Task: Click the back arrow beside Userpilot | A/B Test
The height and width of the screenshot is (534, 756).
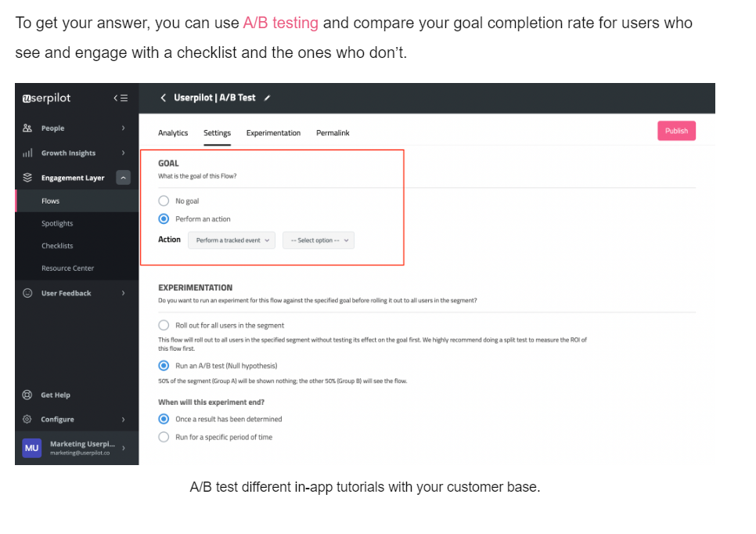Action: click(x=163, y=98)
